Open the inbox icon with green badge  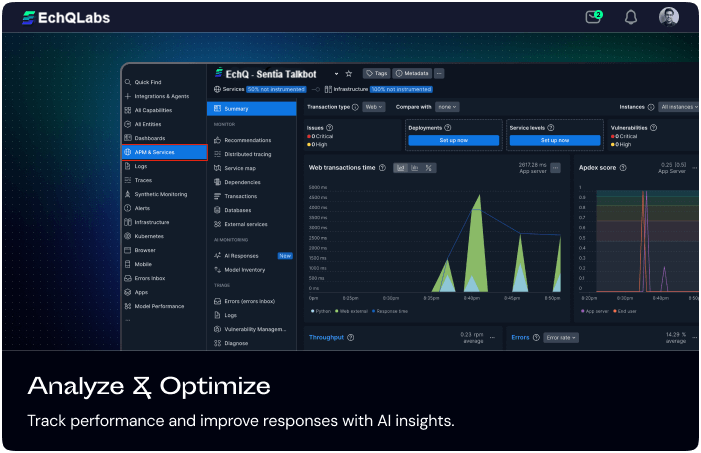(594, 17)
